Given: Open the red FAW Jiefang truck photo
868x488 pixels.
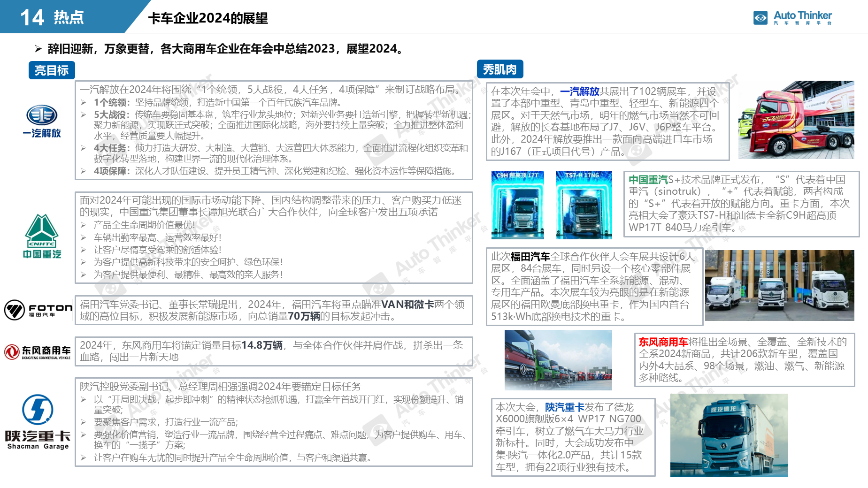Looking at the screenshot, I should pos(796,120).
